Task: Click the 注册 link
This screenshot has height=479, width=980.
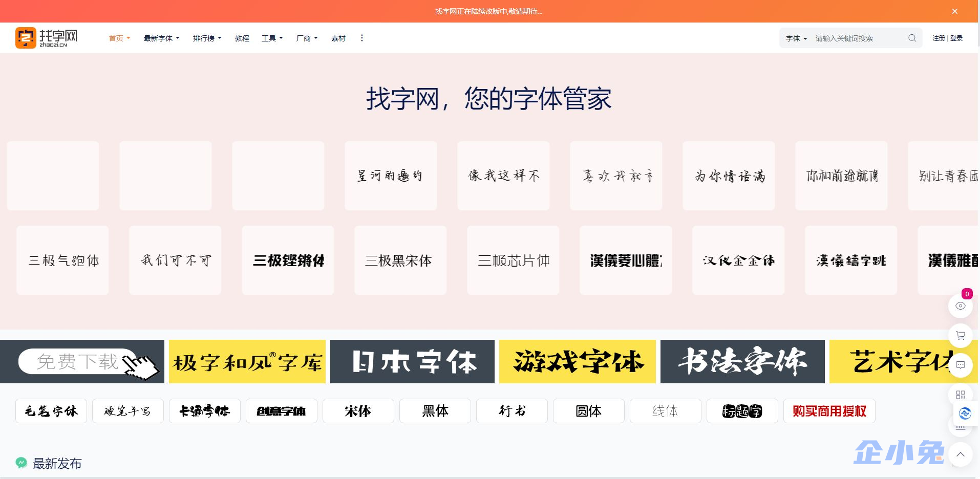Action: [x=939, y=38]
